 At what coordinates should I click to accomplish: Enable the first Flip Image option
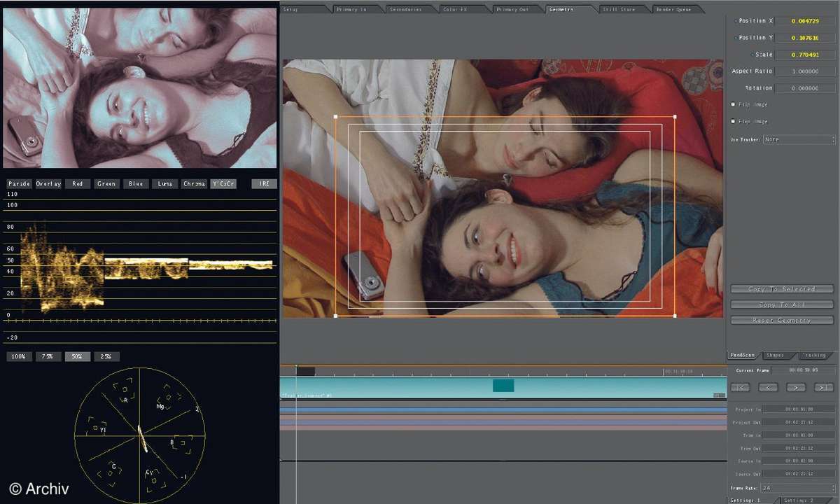(x=733, y=104)
